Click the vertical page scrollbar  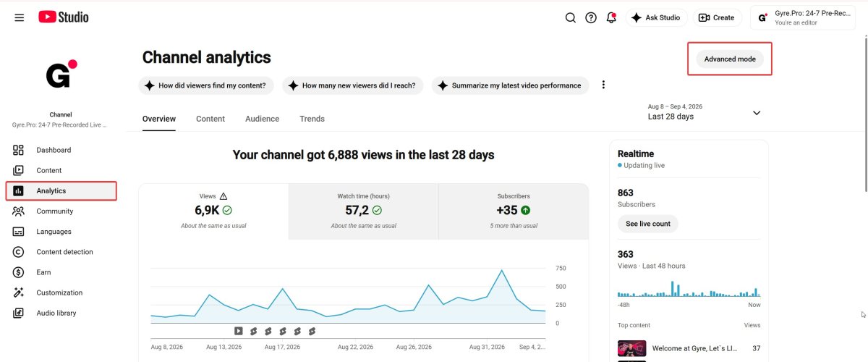pos(864,116)
